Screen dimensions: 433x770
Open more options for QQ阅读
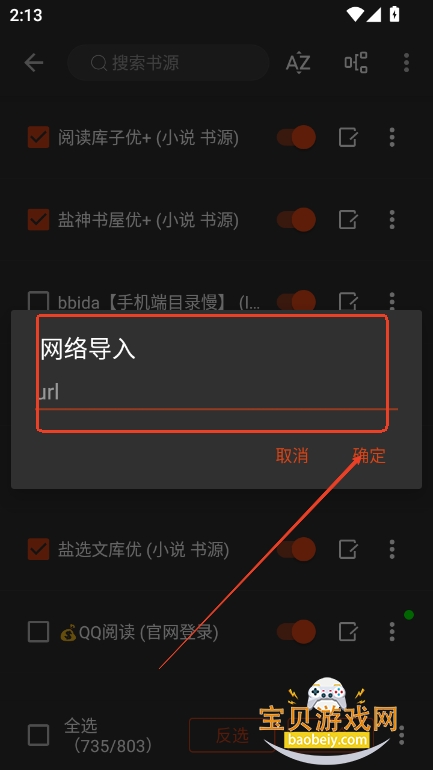point(392,632)
